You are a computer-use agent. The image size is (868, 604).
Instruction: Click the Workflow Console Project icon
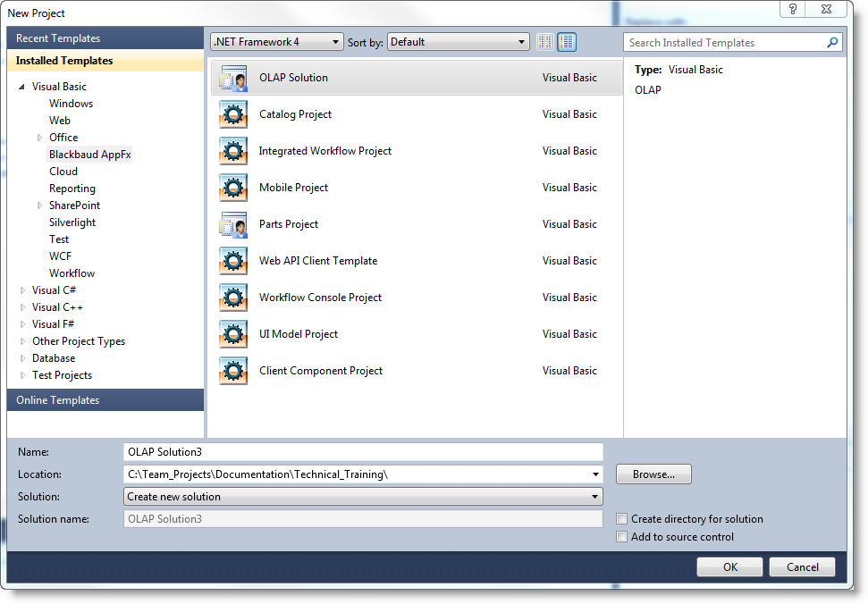tap(233, 298)
